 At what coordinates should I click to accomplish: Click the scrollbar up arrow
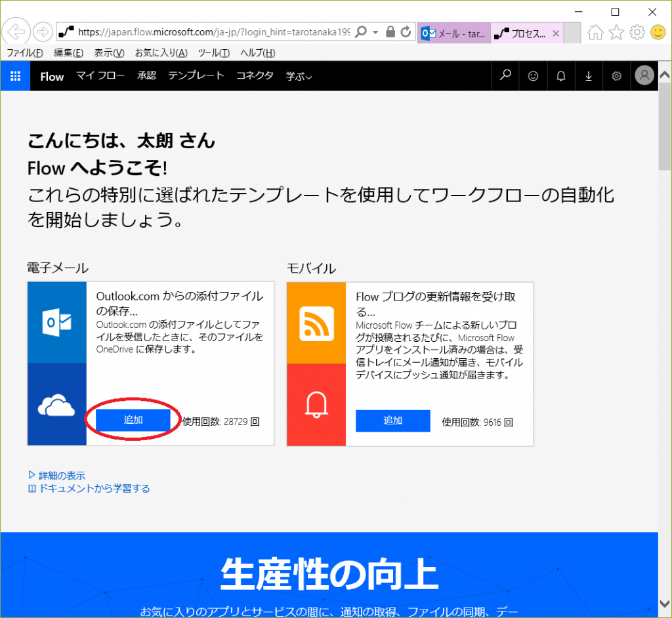[665, 75]
